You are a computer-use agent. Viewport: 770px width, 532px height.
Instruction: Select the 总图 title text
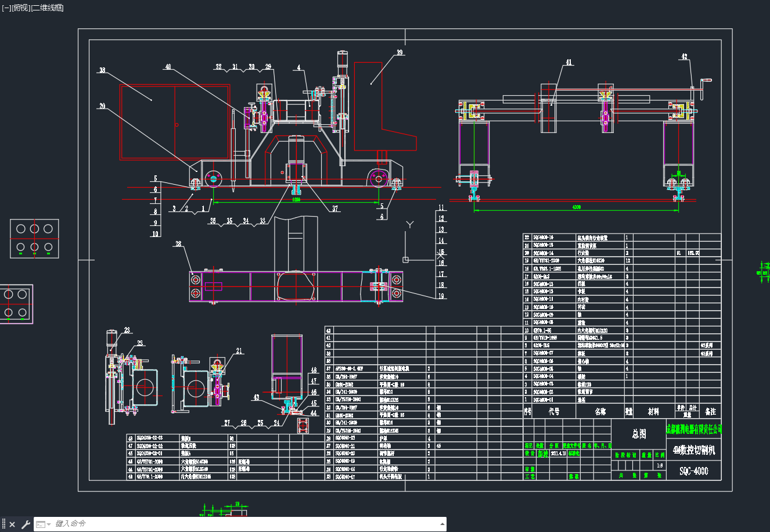point(639,434)
